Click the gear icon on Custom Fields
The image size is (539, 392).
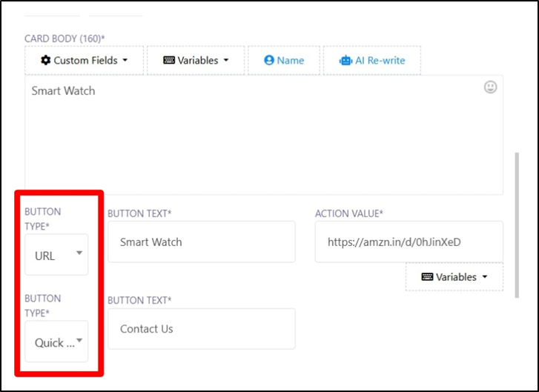[46, 61]
